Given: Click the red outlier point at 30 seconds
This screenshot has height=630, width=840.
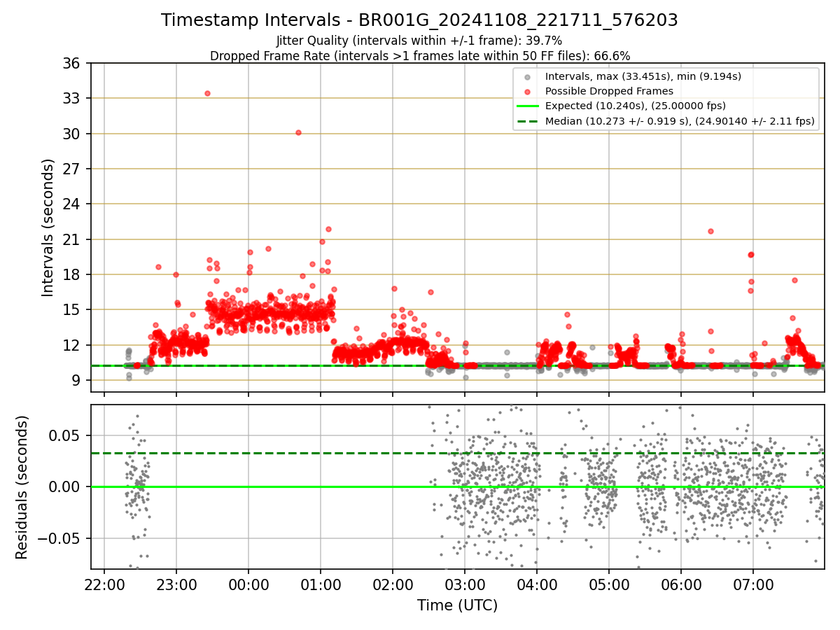Looking at the screenshot, I should pyautogui.click(x=298, y=132).
